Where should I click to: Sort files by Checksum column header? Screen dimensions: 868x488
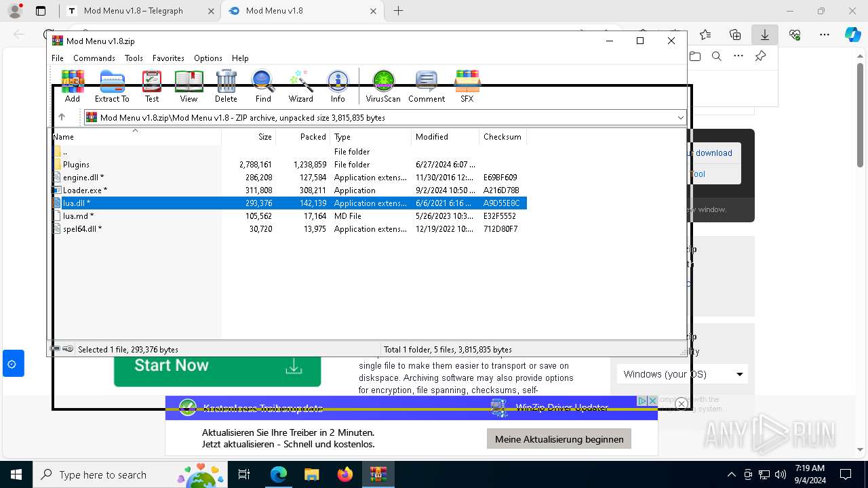click(x=502, y=137)
